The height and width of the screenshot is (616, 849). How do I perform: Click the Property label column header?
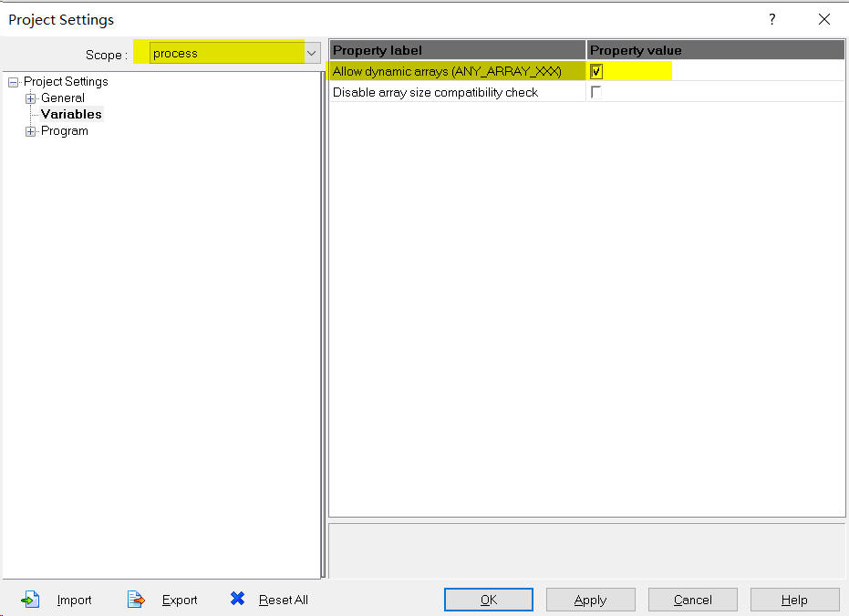click(458, 50)
